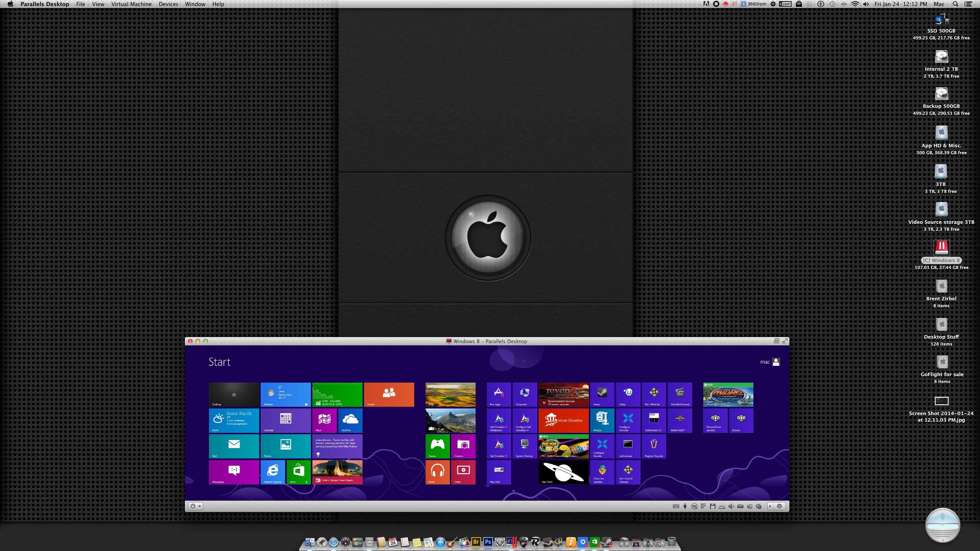
Task: Open the WinZip tile
Action: coord(602,421)
